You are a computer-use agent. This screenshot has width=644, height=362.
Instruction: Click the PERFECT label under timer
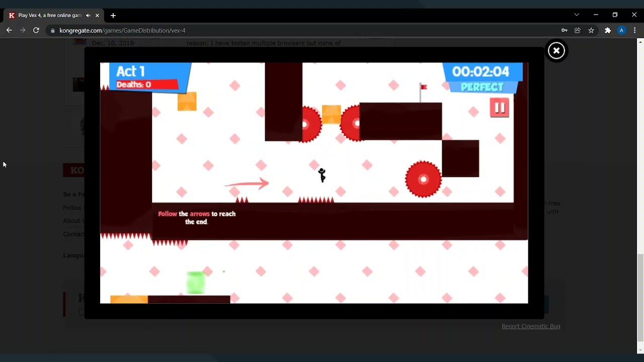(x=482, y=87)
